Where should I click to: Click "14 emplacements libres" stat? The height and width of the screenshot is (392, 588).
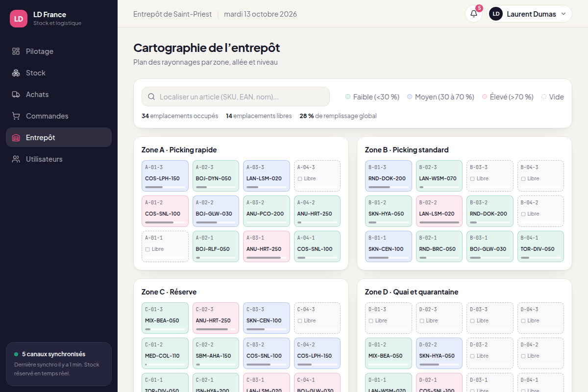click(259, 116)
